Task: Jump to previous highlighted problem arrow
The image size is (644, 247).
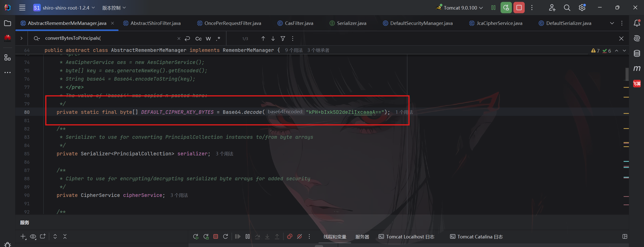Action: pyautogui.click(x=617, y=51)
